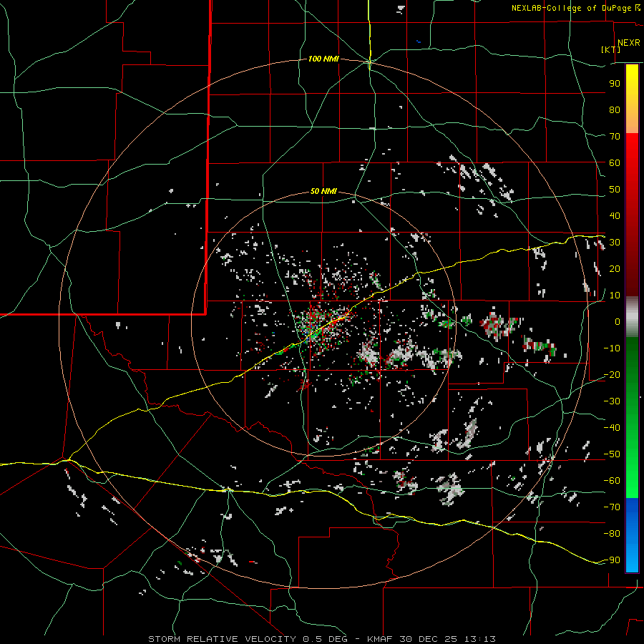Click the positive 90 knot scale label
This screenshot has width=644, height=644.
(x=615, y=84)
